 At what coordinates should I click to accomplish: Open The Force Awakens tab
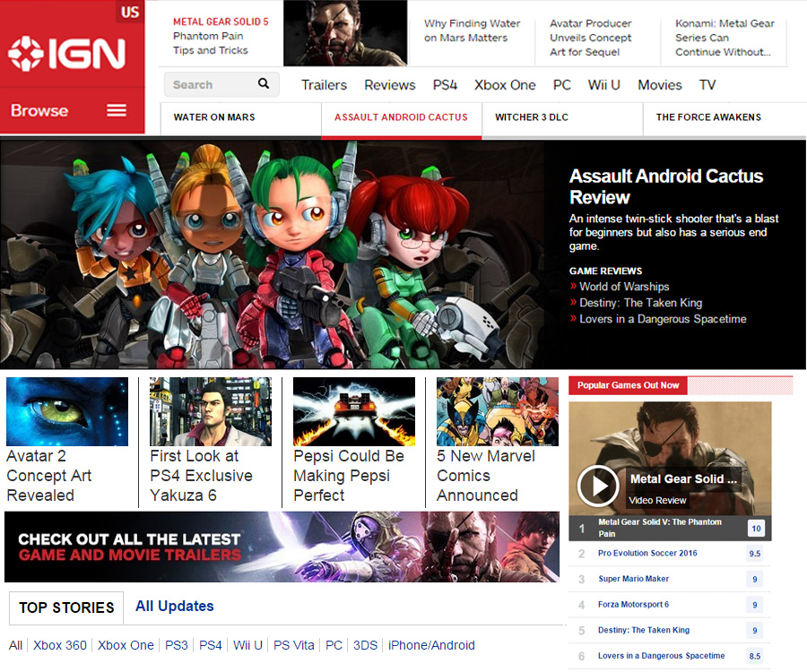708,117
